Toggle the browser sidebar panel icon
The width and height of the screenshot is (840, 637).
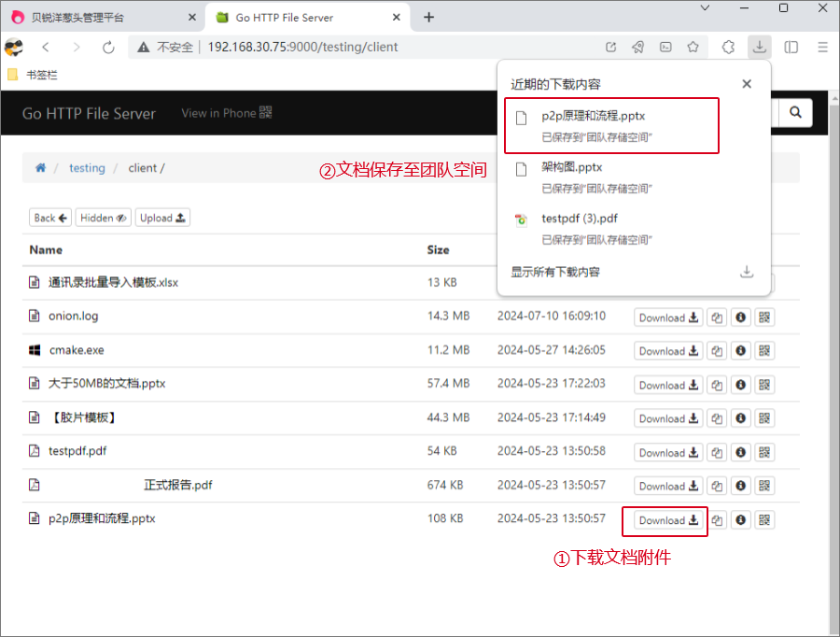pos(791,48)
